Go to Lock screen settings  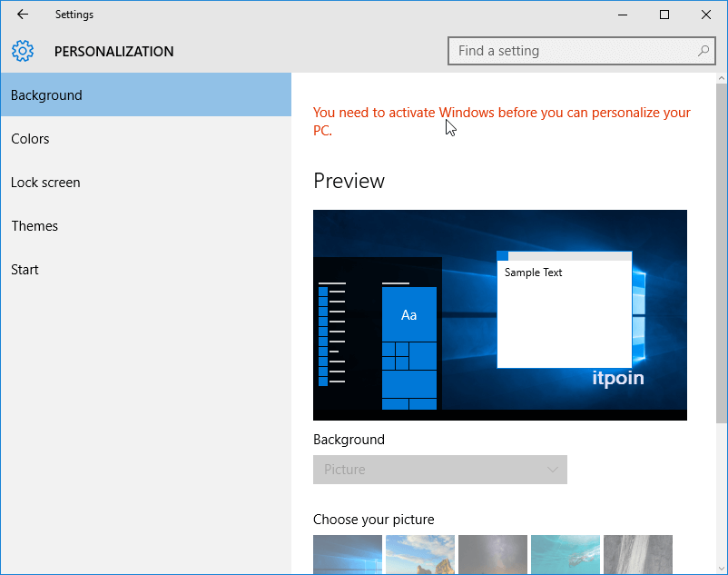tap(145, 183)
